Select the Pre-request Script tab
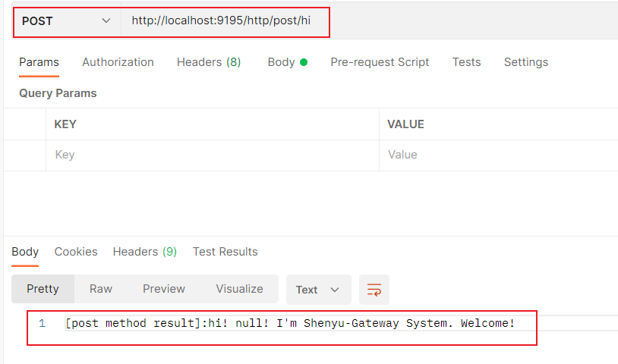This screenshot has width=618, height=364. pyautogui.click(x=380, y=62)
